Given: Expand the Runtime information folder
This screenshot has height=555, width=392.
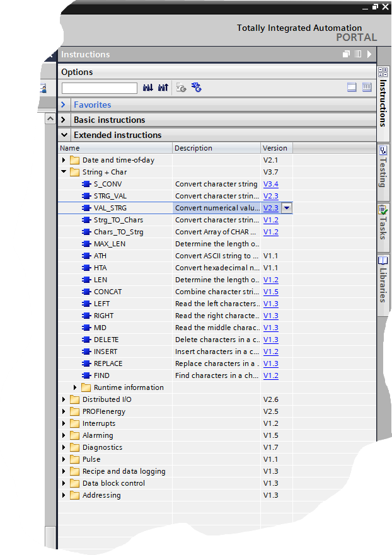Looking at the screenshot, I should pos(75,387).
